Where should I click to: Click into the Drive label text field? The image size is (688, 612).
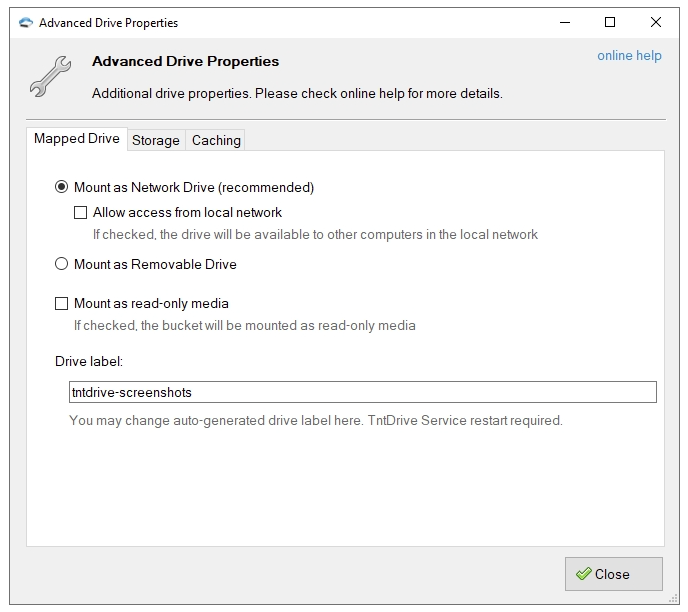pyautogui.click(x=362, y=392)
